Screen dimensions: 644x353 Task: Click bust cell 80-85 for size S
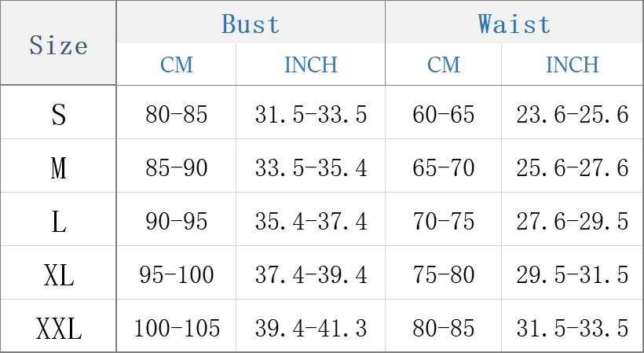click(x=176, y=115)
